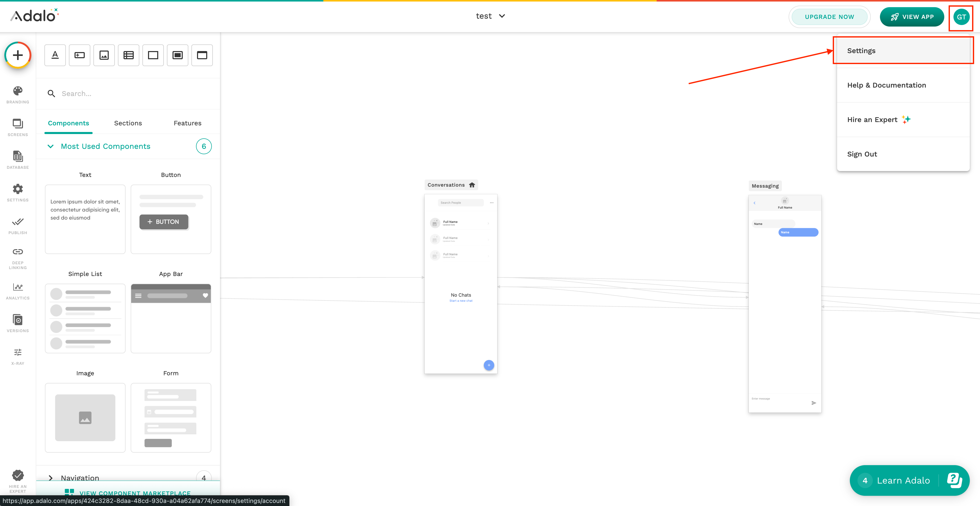Click the Publish sidebar icon

coord(18,225)
